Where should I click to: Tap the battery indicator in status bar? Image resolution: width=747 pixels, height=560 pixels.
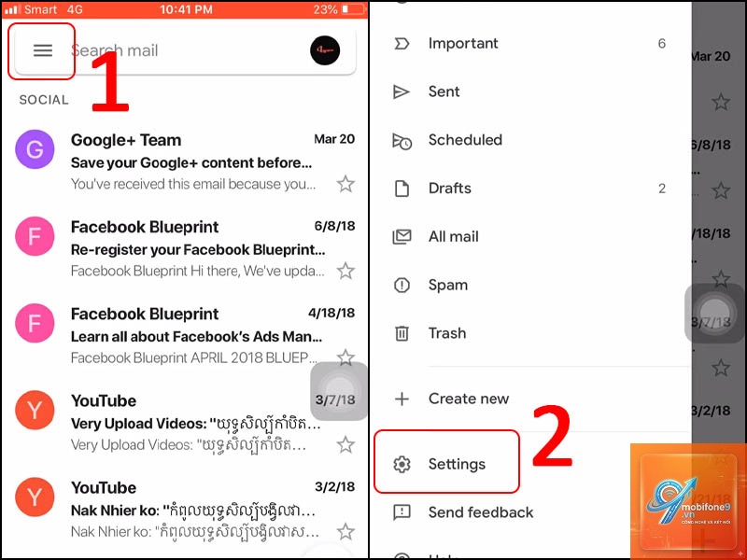pyautogui.click(x=352, y=9)
